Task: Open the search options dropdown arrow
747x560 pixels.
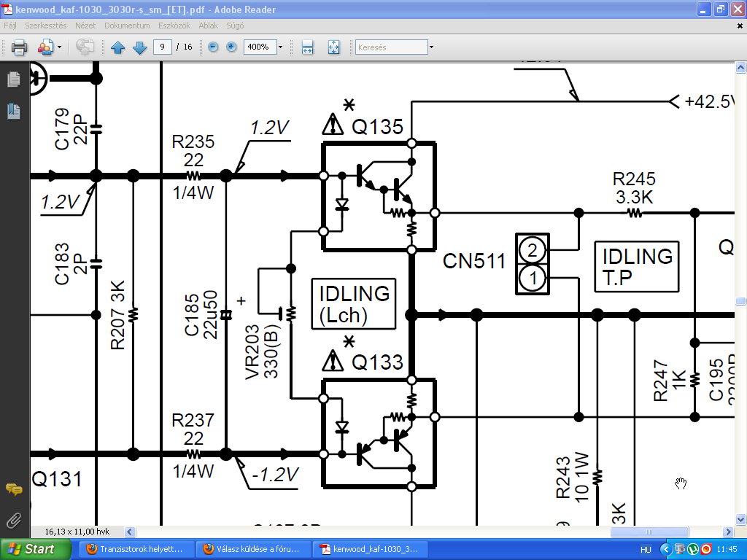Action: (x=432, y=47)
